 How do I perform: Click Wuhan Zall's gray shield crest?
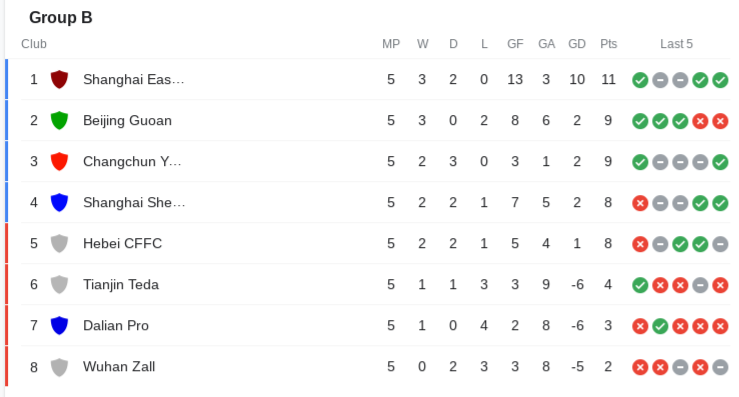[59, 367]
